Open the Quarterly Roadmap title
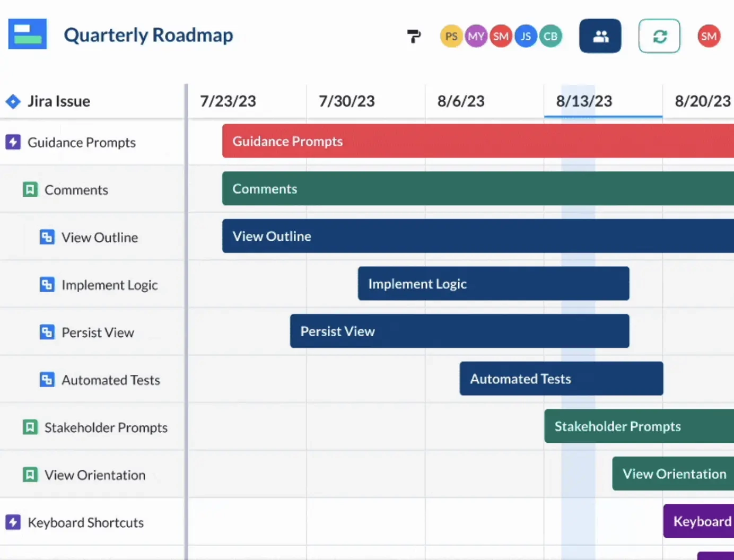This screenshot has width=734, height=560. click(148, 35)
